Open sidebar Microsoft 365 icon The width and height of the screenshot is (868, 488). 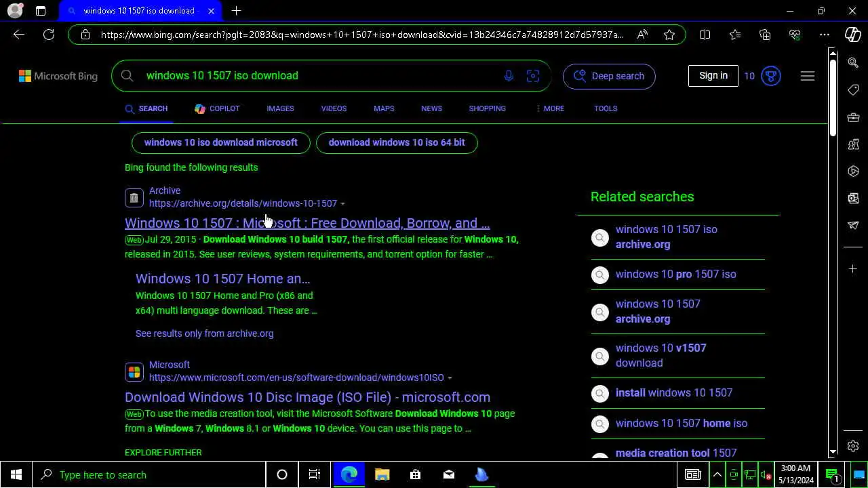click(x=853, y=171)
